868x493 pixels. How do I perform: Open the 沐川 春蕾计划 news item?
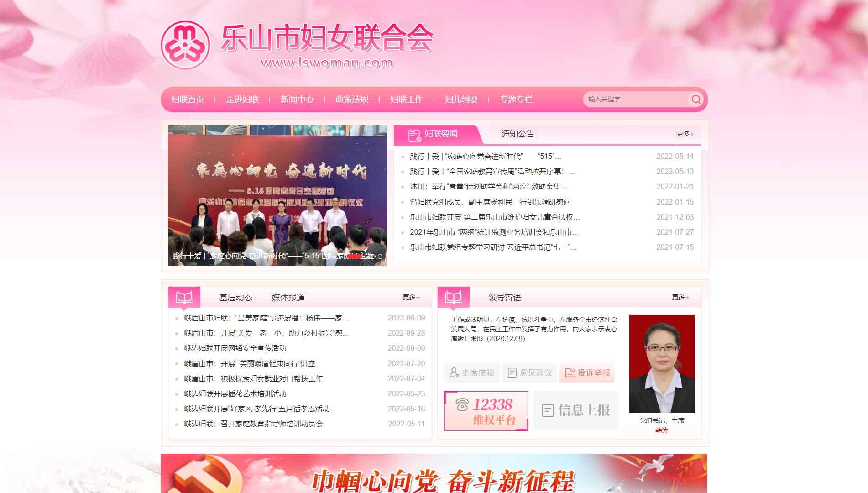click(488, 187)
